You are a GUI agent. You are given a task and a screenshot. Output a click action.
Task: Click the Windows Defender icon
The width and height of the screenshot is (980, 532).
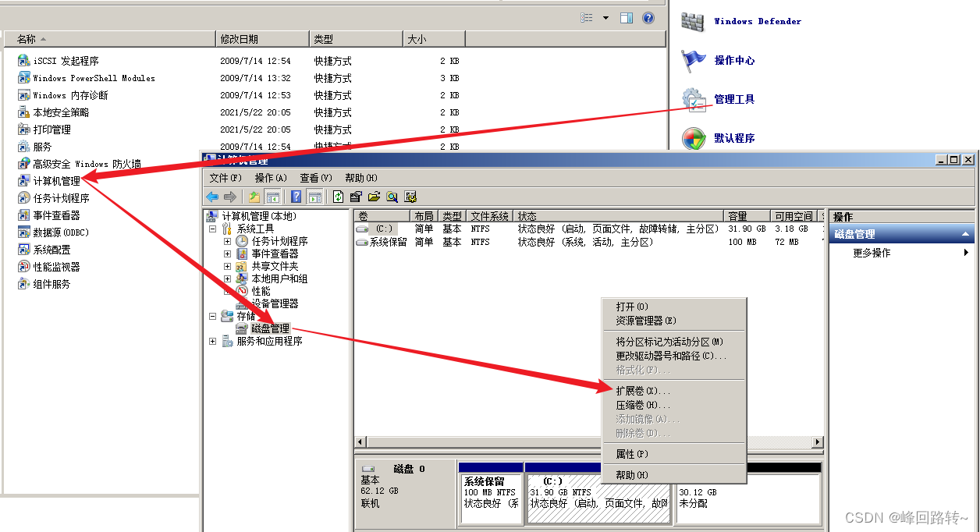point(693,22)
